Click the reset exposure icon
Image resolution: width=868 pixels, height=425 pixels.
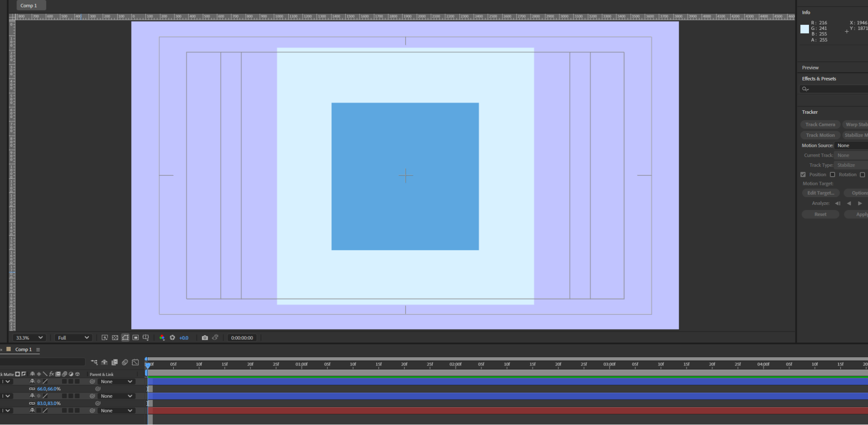(x=172, y=338)
